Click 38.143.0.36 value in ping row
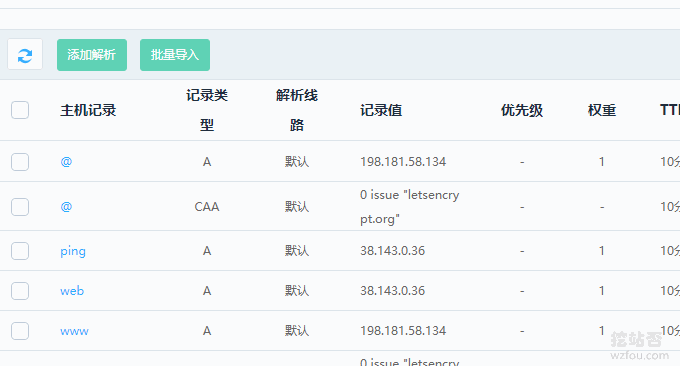Screen dimensions: 680x366 392,251
